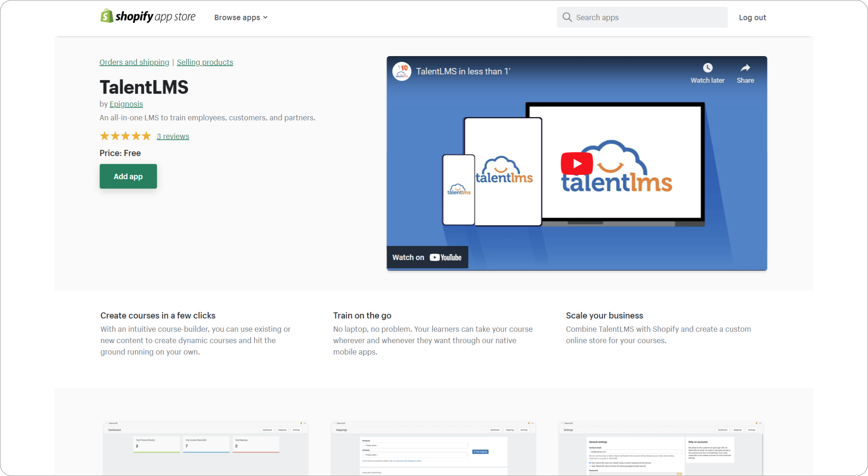Open the Dashboard screenshot thumbnail

click(206, 448)
